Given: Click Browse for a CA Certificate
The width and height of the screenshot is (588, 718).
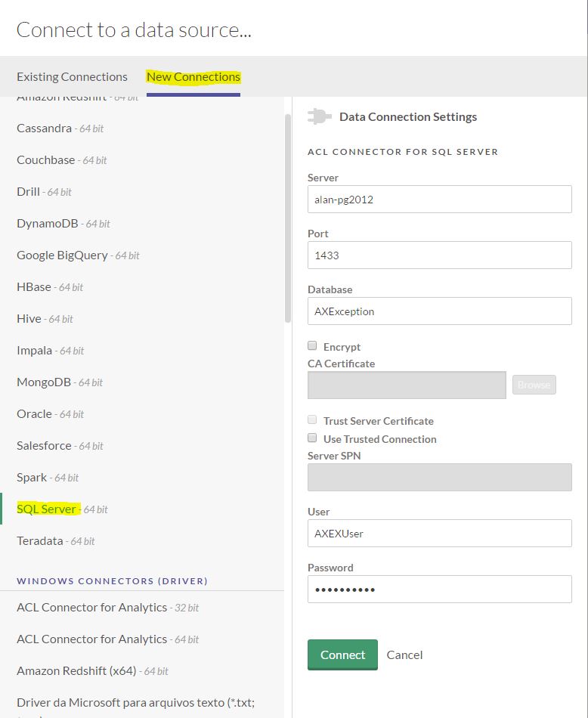Looking at the screenshot, I should pyautogui.click(x=534, y=385).
